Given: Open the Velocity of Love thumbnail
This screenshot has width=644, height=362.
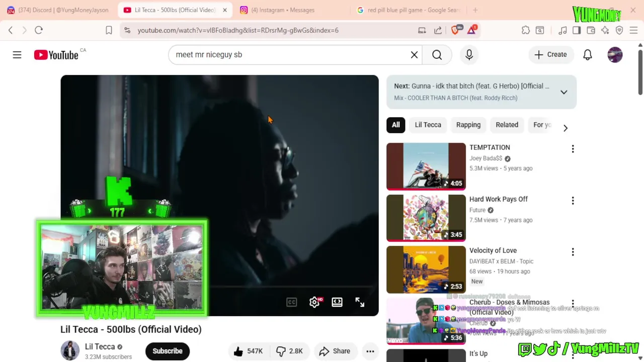Looking at the screenshot, I should point(426,269).
